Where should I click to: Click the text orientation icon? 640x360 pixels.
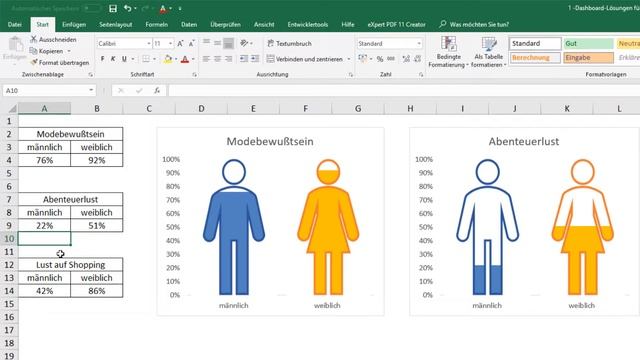244,43
